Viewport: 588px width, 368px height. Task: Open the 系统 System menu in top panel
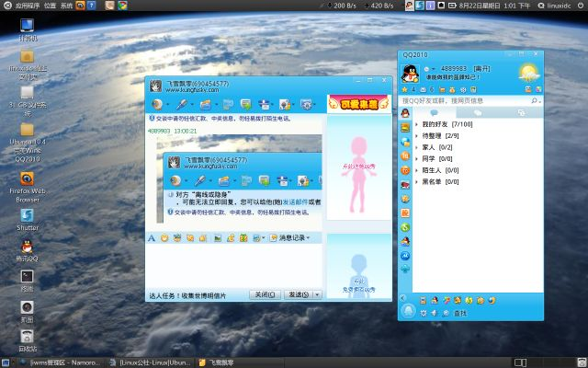[67, 6]
